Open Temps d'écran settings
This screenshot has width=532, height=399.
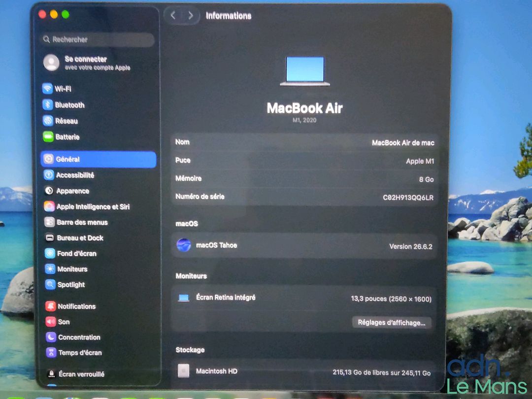pos(74,353)
